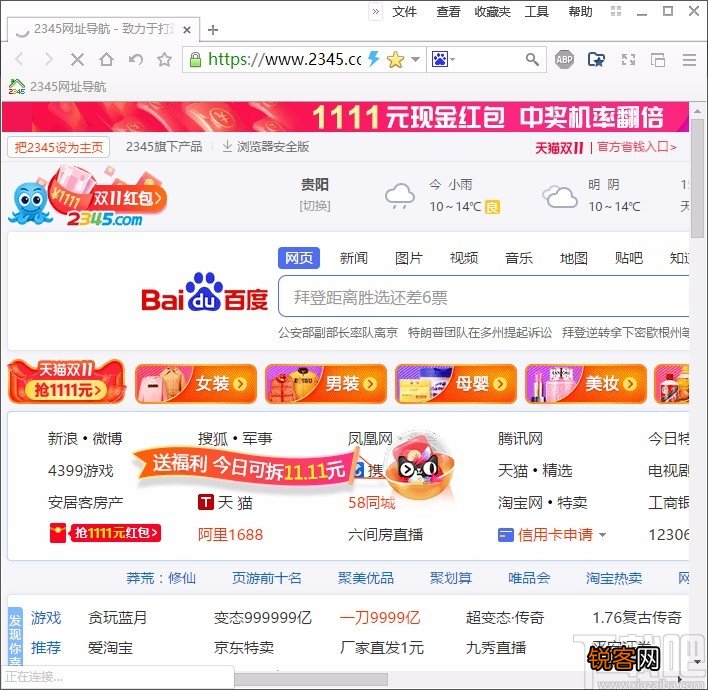This screenshot has height=690, width=708.
Task: Open the 收藏夹 menu
Action: pos(492,12)
